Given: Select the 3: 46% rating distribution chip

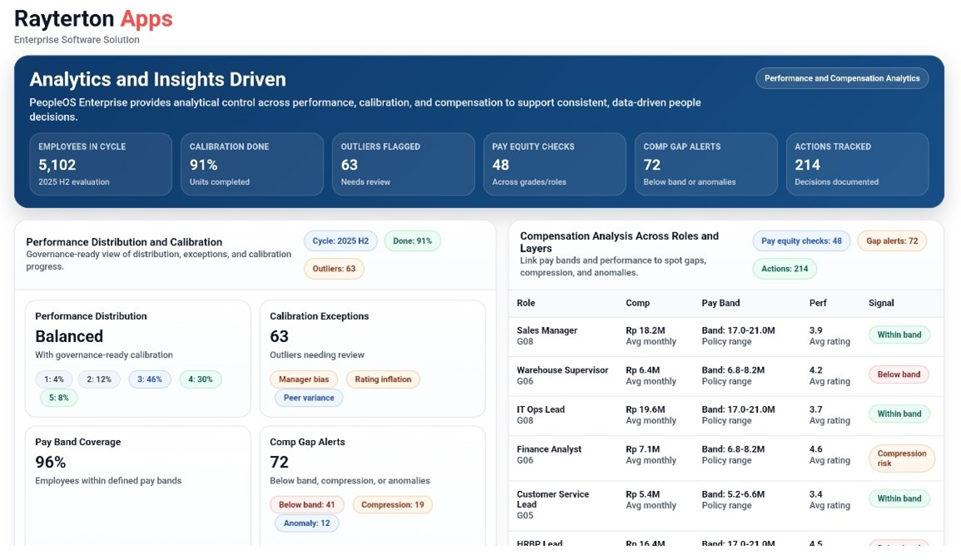Looking at the screenshot, I should tap(150, 379).
